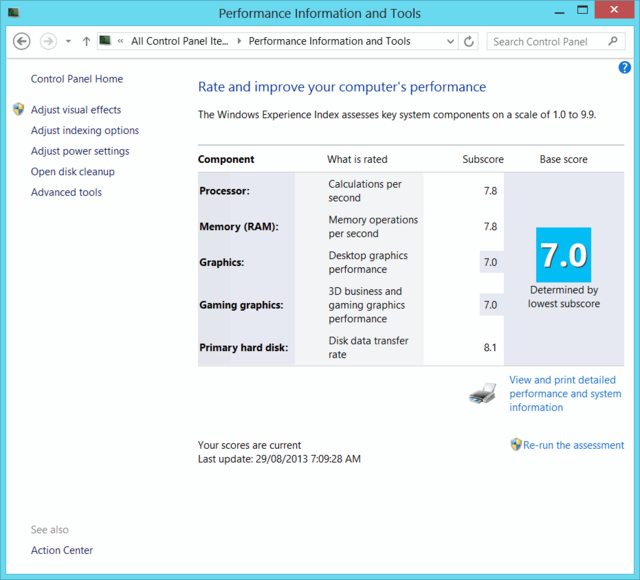
Task: Click the printer icon
Action: [483, 393]
